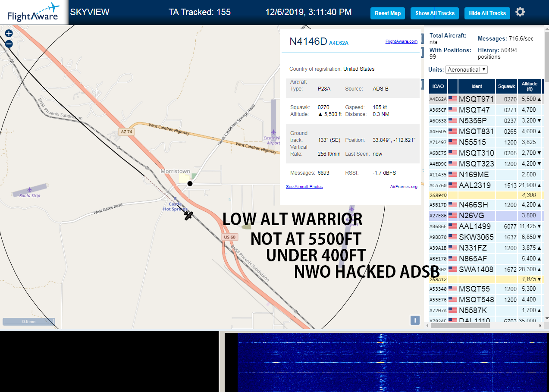Click the AZ 74 highway shield

[x=126, y=132]
